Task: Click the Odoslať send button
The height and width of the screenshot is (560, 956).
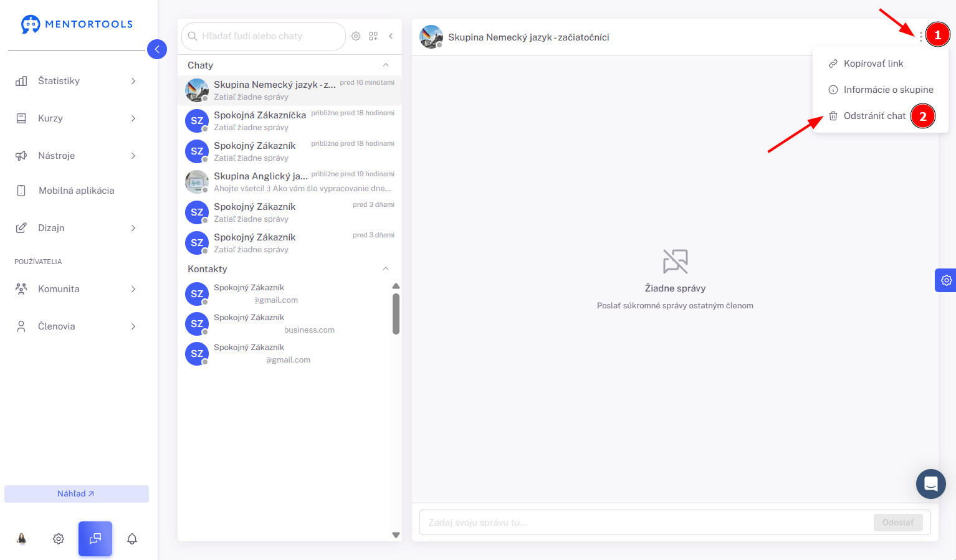Action: 898,523
